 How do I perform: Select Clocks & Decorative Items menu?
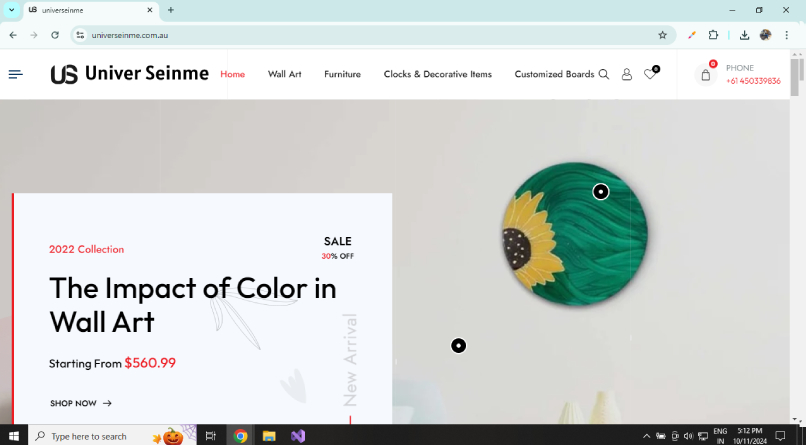[437, 74]
